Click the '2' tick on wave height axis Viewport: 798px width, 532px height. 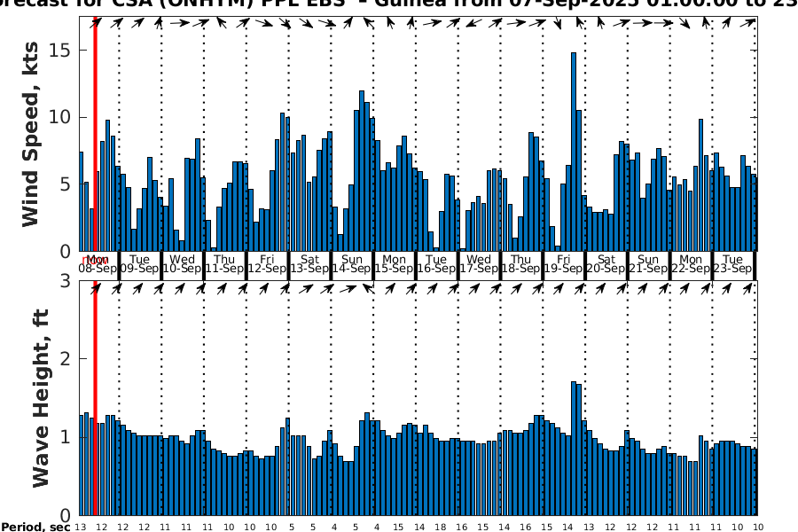click(x=65, y=359)
